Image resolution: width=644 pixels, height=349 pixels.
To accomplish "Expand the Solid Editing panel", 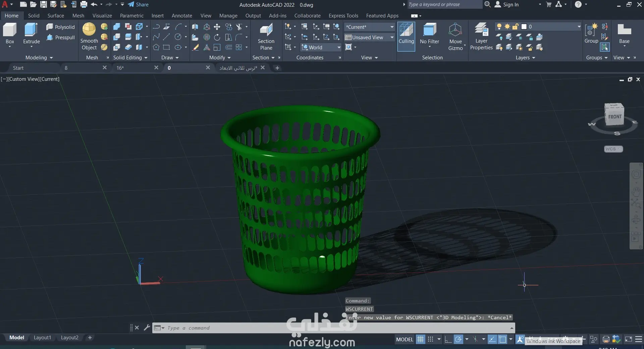I will pos(130,58).
